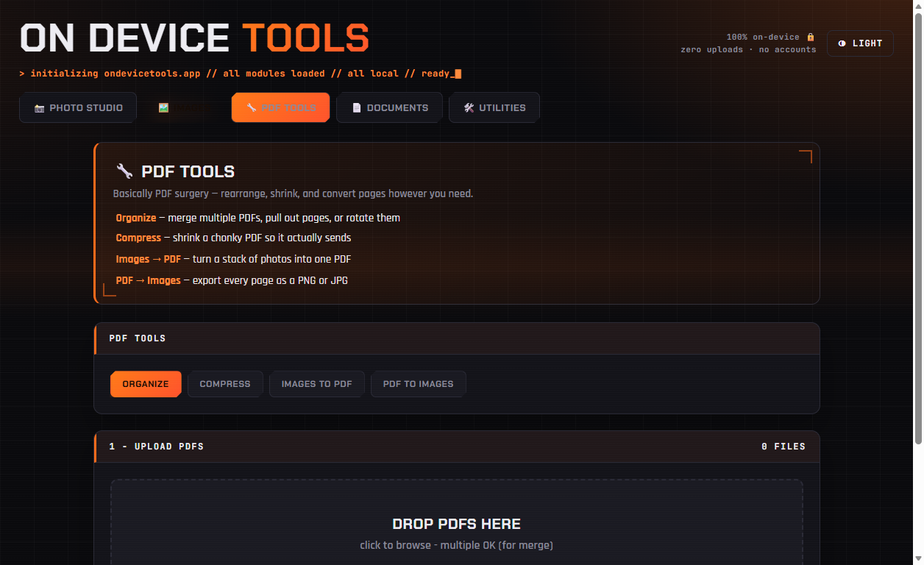Toggle the Light theme button

tap(860, 43)
